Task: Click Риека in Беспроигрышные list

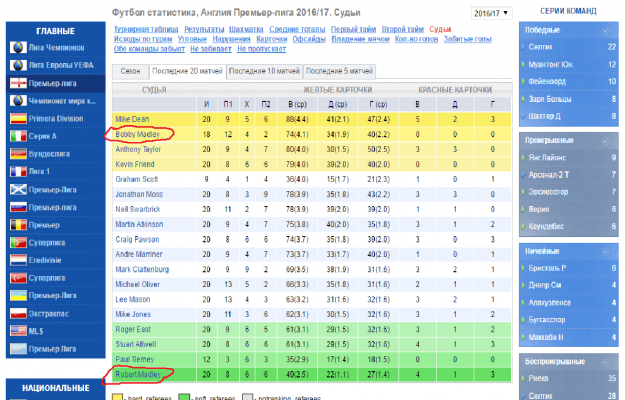Action: click(x=538, y=378)
